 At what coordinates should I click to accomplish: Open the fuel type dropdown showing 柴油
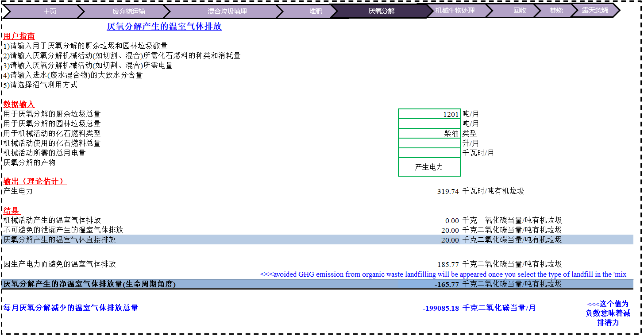pos(429,134)
